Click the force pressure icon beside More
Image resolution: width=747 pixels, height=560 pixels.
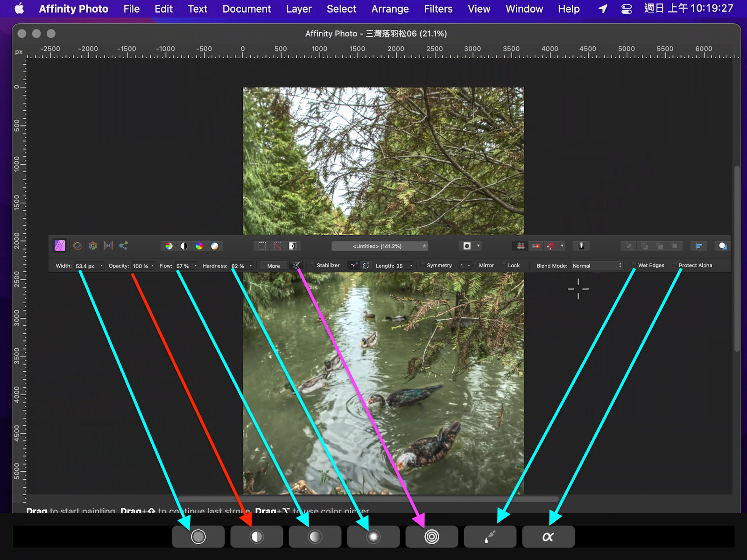296,266
